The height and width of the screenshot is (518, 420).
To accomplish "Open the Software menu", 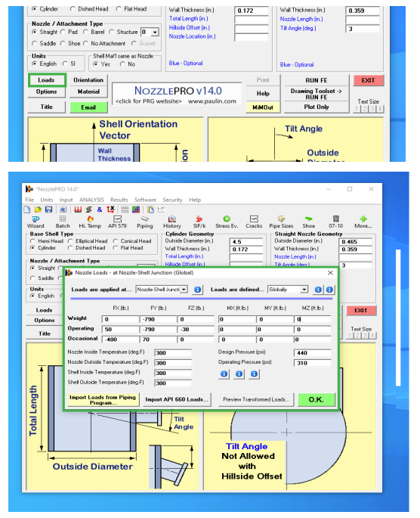I will pyautogui.click(x=145, y=200).
